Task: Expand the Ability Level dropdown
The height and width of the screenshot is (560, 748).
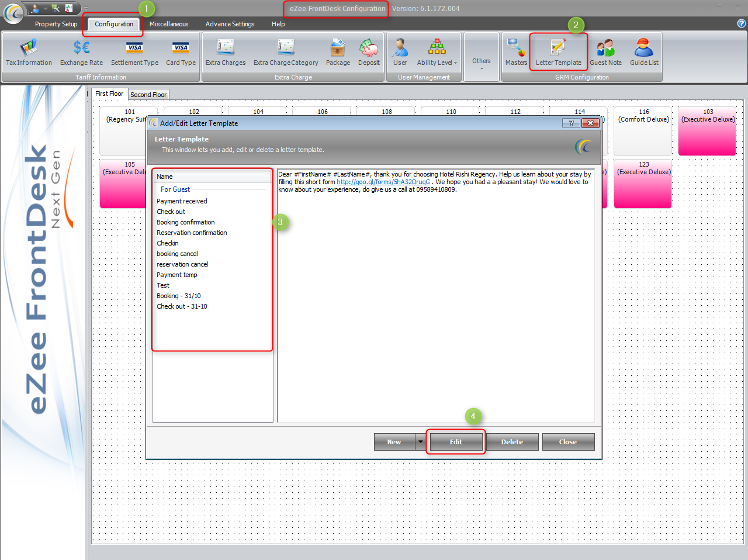Action: pyautogui.click(x=437, y=53)
